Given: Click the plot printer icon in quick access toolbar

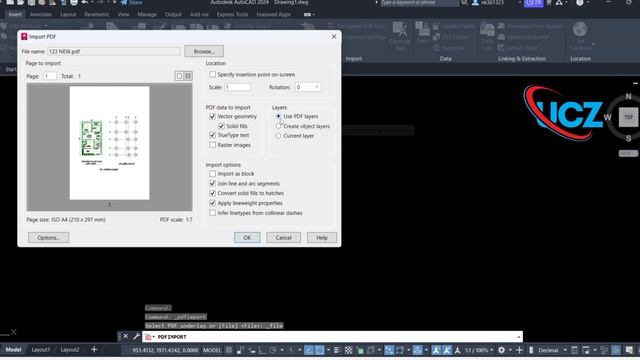Looking at the screenshot, I should click(74, 2).
